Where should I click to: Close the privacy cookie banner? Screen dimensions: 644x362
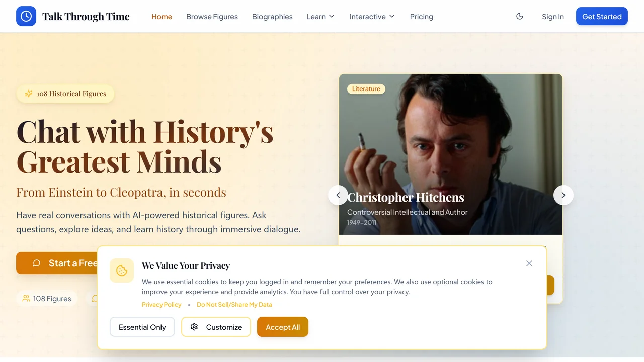tap(529, 263)
